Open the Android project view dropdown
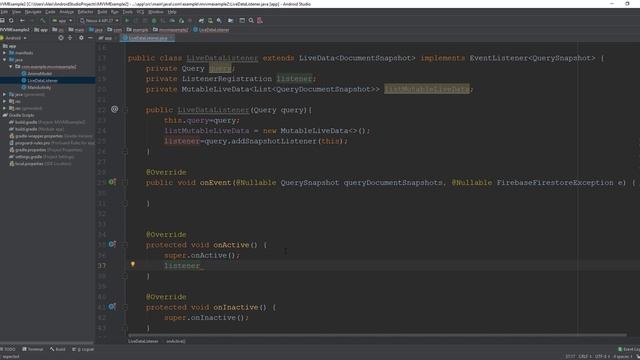 click(14, 38)
